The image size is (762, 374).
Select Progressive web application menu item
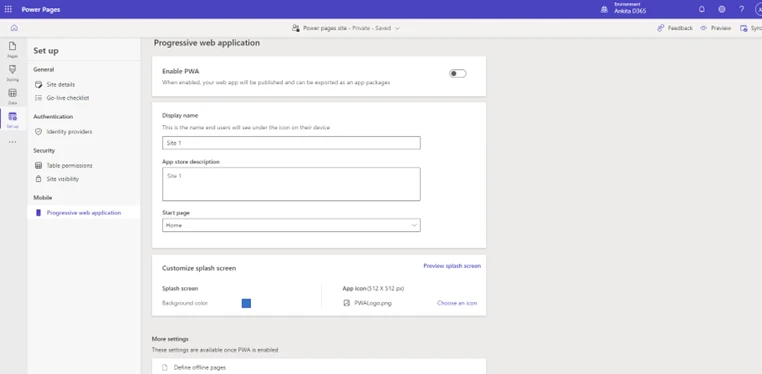84,213
